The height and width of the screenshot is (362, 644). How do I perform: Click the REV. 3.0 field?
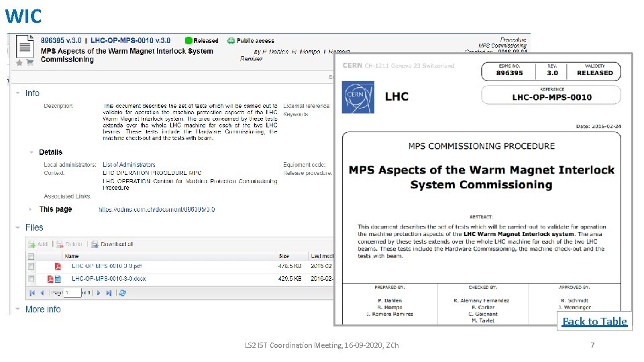click(552, 70)
